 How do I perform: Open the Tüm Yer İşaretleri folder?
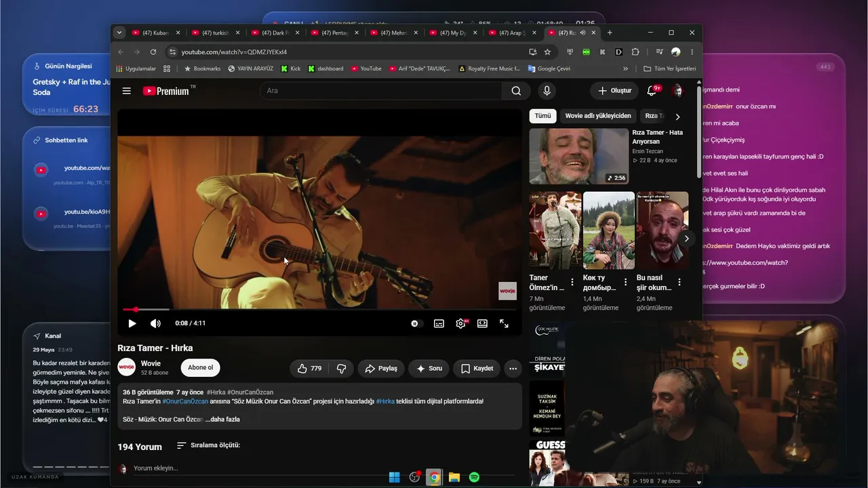[669, 68]
